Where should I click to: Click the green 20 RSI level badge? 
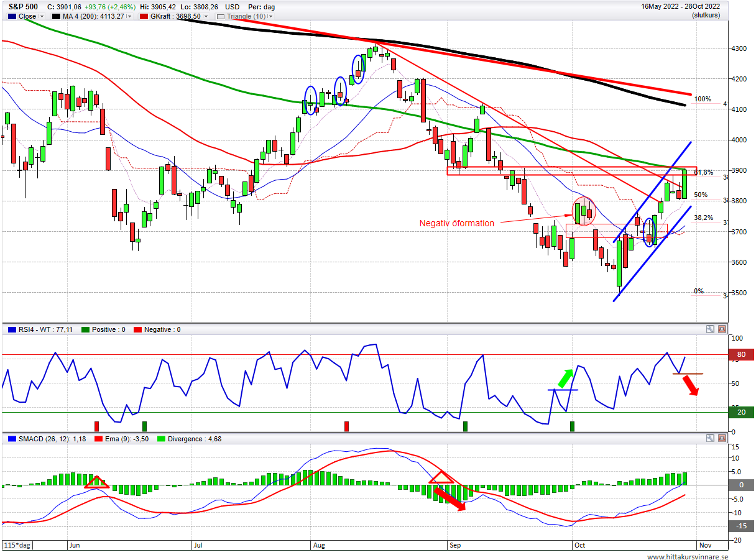coord(741,412)
